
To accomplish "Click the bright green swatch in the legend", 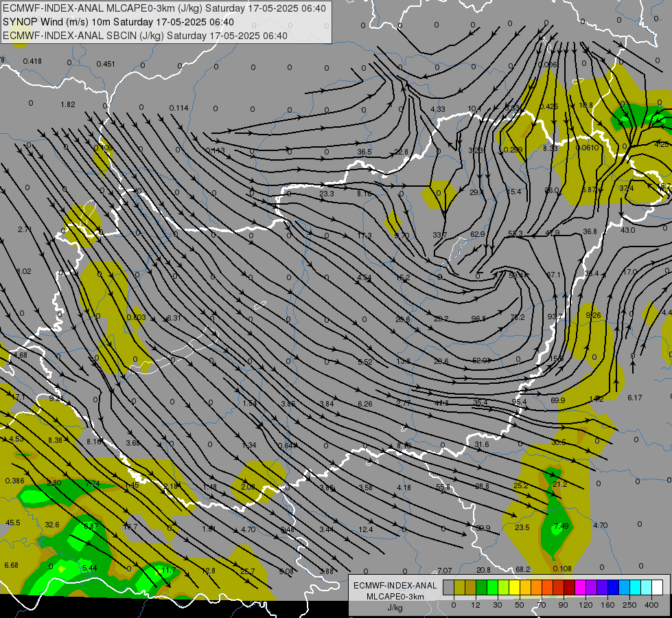I will tap(492, 587).
